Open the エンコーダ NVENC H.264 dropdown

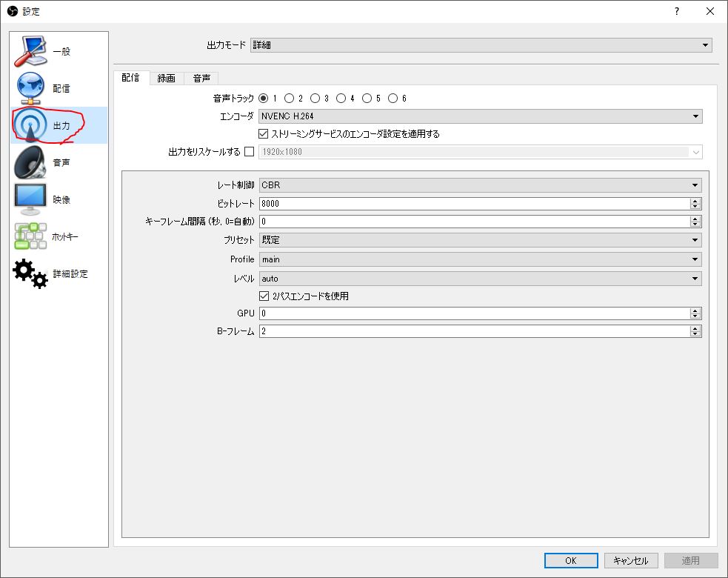click(x=480, y=116)
